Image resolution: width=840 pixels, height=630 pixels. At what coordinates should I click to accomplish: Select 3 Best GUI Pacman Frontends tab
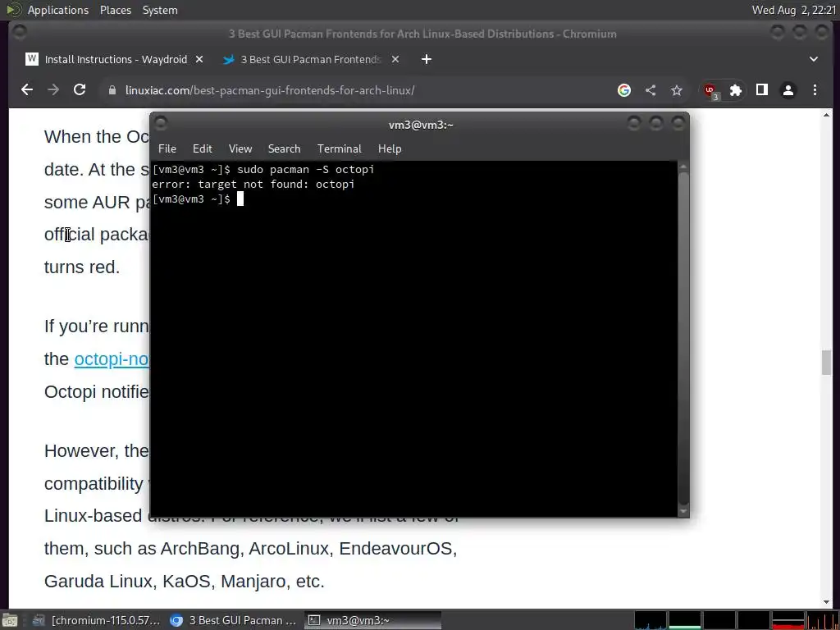(x=311, y=59)
